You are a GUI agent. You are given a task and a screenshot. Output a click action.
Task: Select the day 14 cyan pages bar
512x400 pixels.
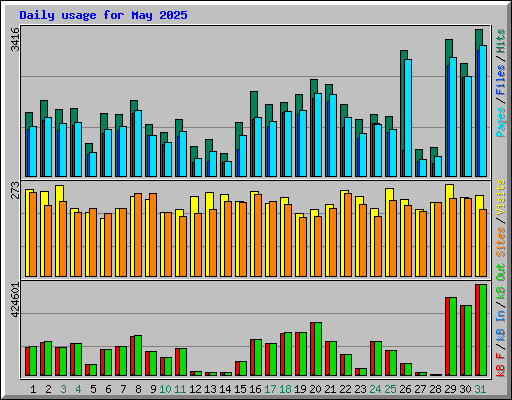(x=228, y=169)
